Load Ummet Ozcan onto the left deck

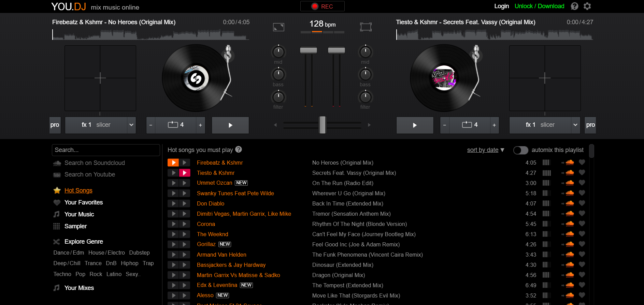tap(173, 183)
